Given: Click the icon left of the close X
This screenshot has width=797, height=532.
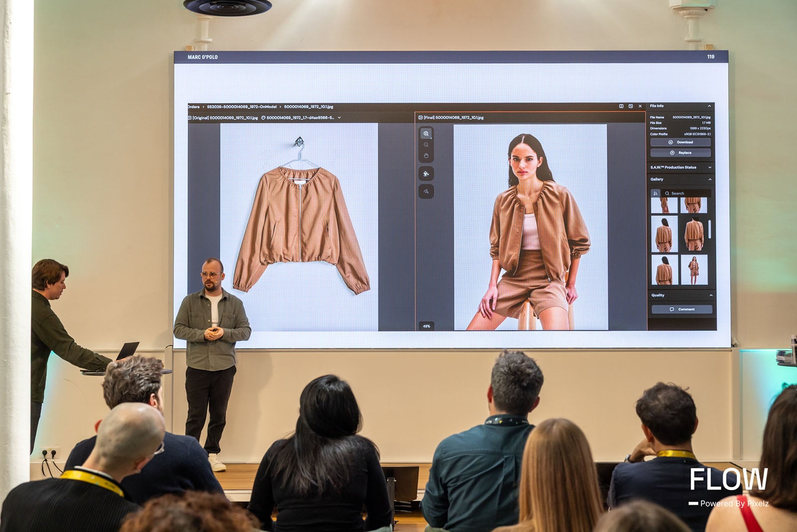Looking at the screenshot, I should [x=631, y=106].
